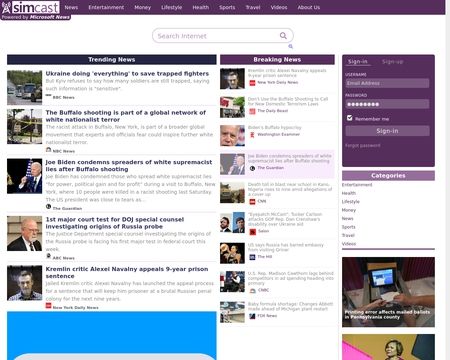Open Madison Cawthorn ad spending story
The image size is (450, 360).
(291, 278)
